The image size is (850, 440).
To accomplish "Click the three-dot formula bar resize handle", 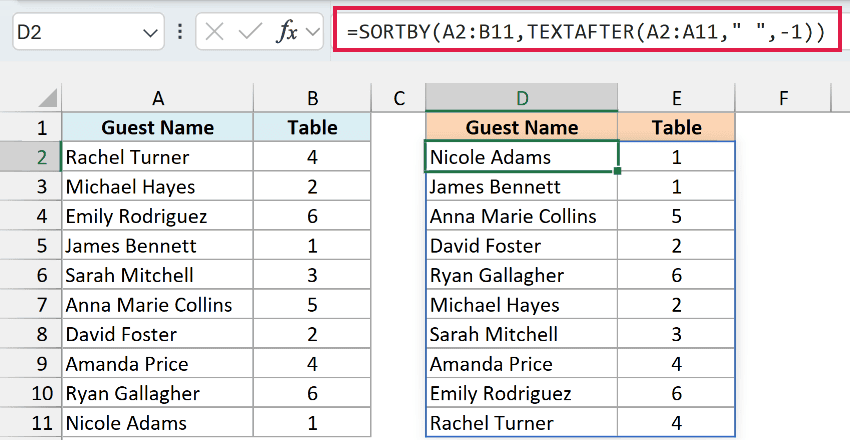I will click(179, 32).
